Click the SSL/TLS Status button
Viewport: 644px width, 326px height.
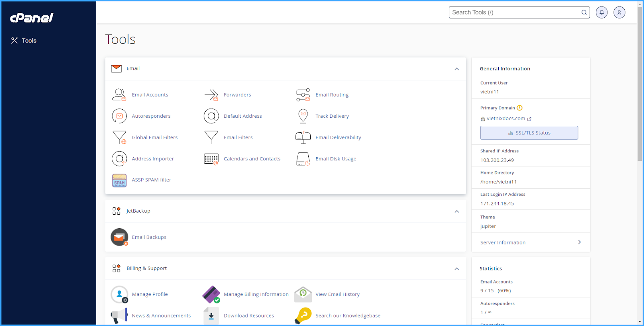529,133
